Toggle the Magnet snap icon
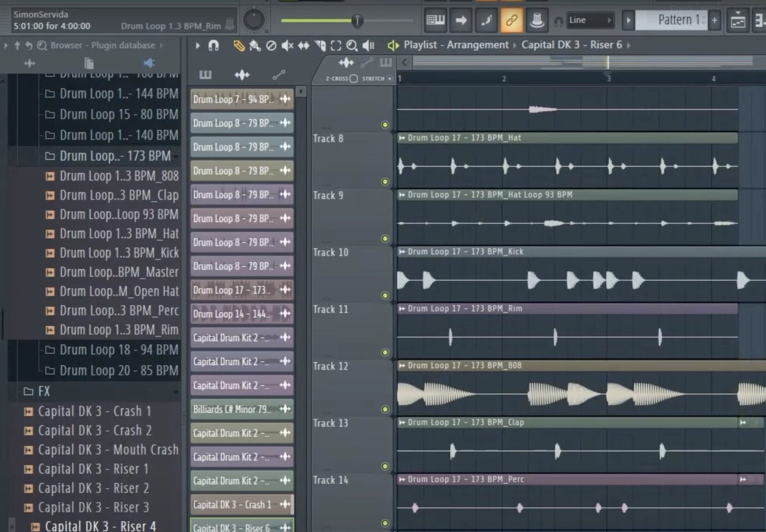The height and width of the screenshot is (532, 766). 214,45
